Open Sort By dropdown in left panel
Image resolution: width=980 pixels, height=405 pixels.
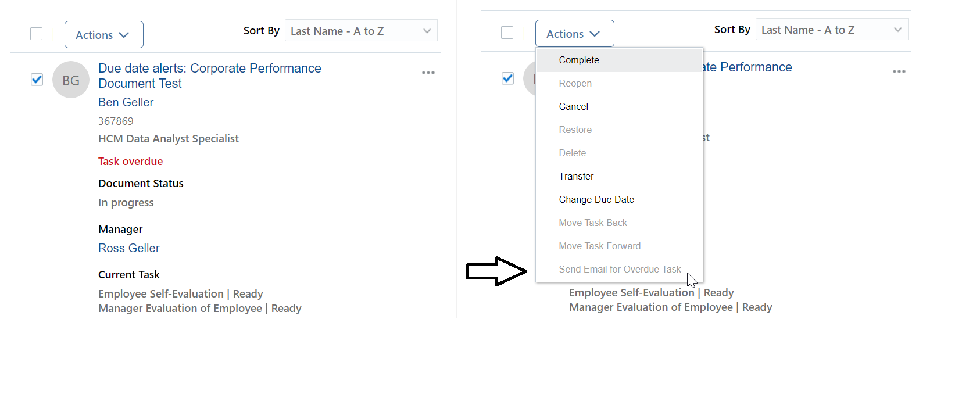coord(361,31)
